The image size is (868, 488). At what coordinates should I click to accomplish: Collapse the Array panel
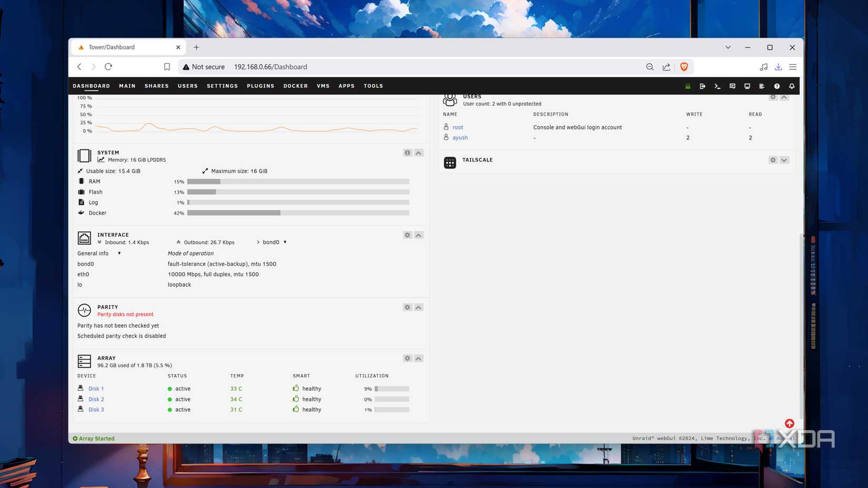coord(419,358)
